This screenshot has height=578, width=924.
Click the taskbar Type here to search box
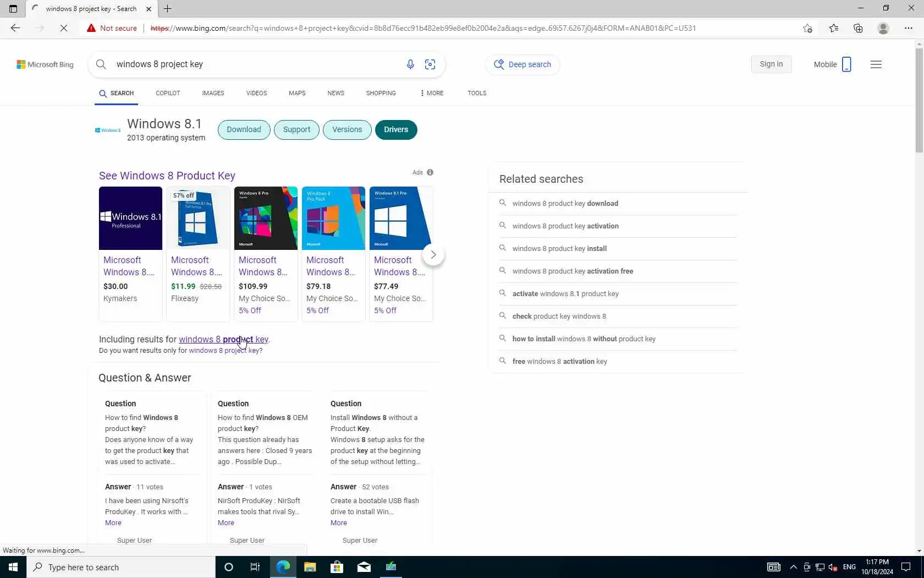(121, 567)
